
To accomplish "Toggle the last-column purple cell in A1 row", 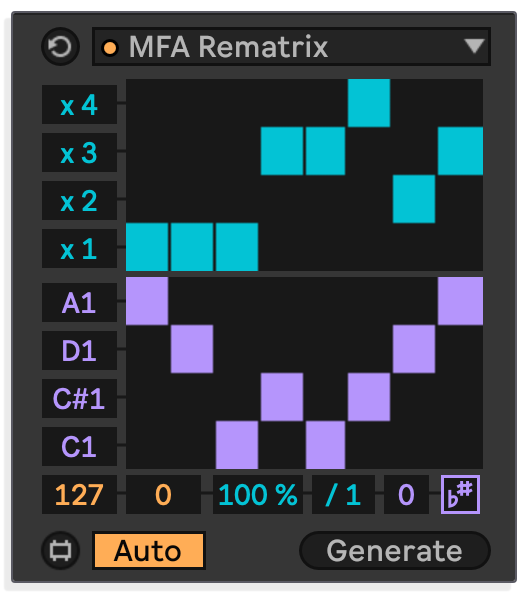I will click(460, 301).
